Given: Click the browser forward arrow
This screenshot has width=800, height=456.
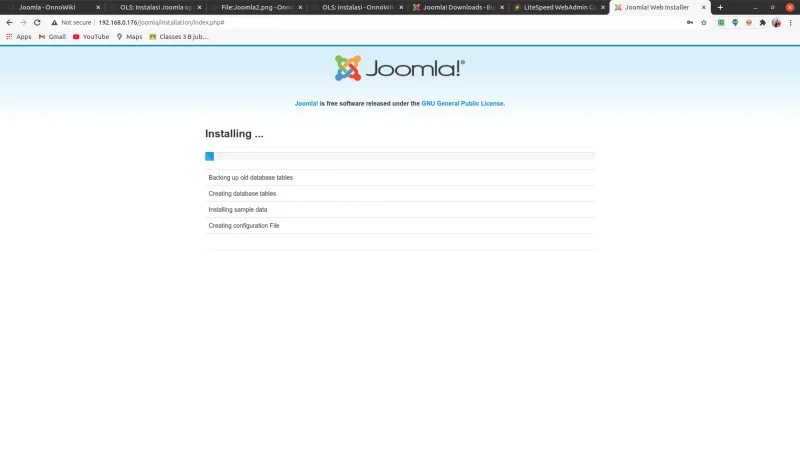Looking at the screenshot, I should [x=23, y=22].
